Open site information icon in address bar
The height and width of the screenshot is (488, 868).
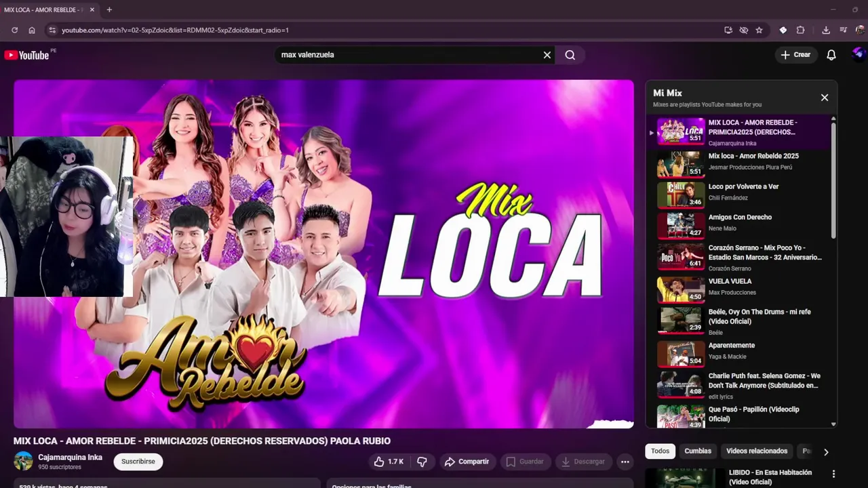pyautogui.click(x=52, y=30)
